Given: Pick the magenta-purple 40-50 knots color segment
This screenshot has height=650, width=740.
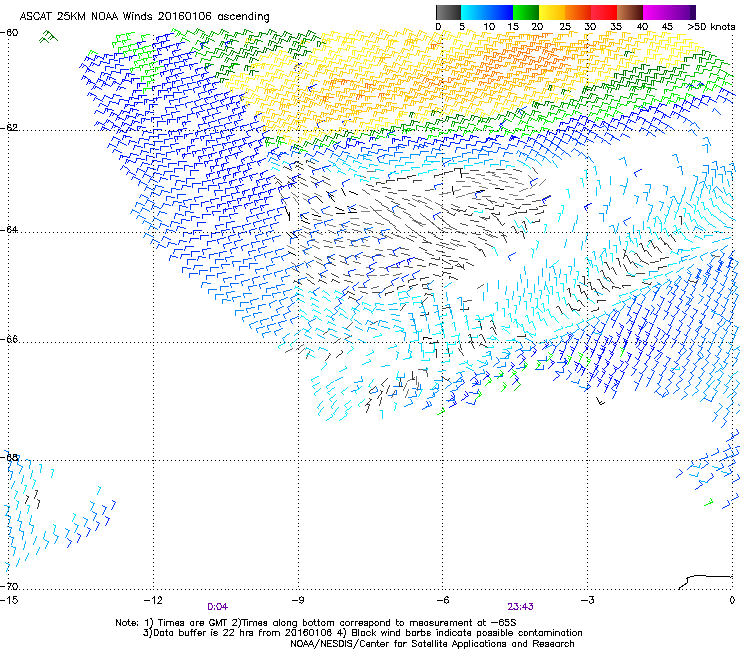Looking at the screenshot, I should pos(669,12).
